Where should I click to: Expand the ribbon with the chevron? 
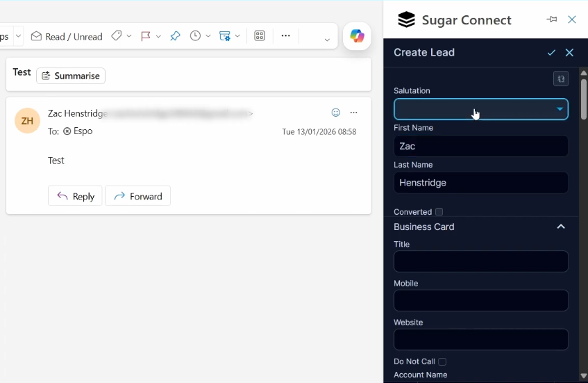point(327,40)
